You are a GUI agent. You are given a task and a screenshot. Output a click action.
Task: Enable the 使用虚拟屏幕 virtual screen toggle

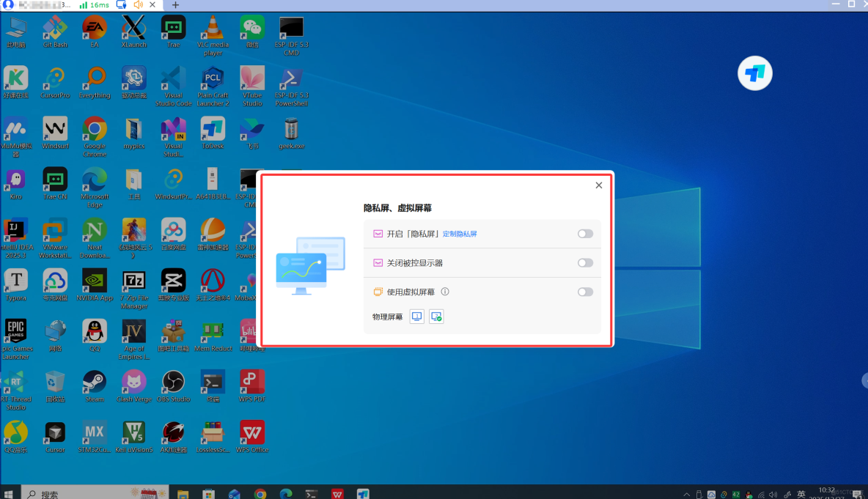pyautogui.click(x=586, y=292)
